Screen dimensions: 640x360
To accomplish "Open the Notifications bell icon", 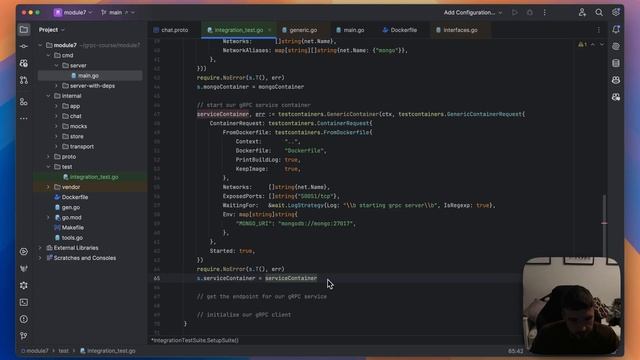I will [x=616, y=29].
